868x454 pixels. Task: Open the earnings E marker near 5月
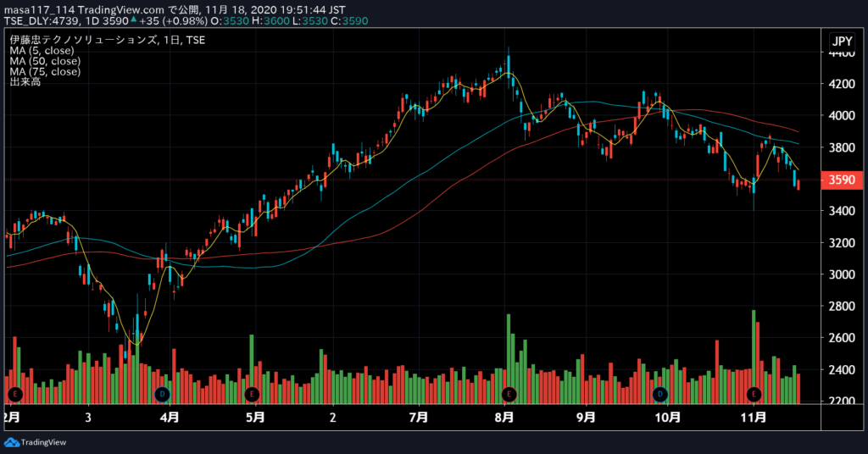coord(252,394)
